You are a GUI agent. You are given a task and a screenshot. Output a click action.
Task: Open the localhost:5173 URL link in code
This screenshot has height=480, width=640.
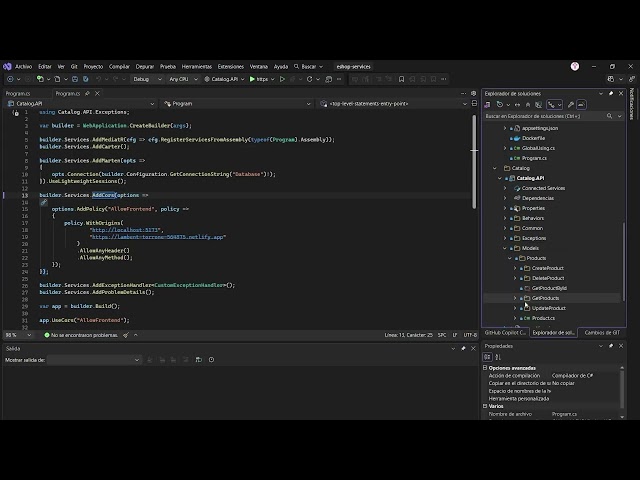point(125,230)
